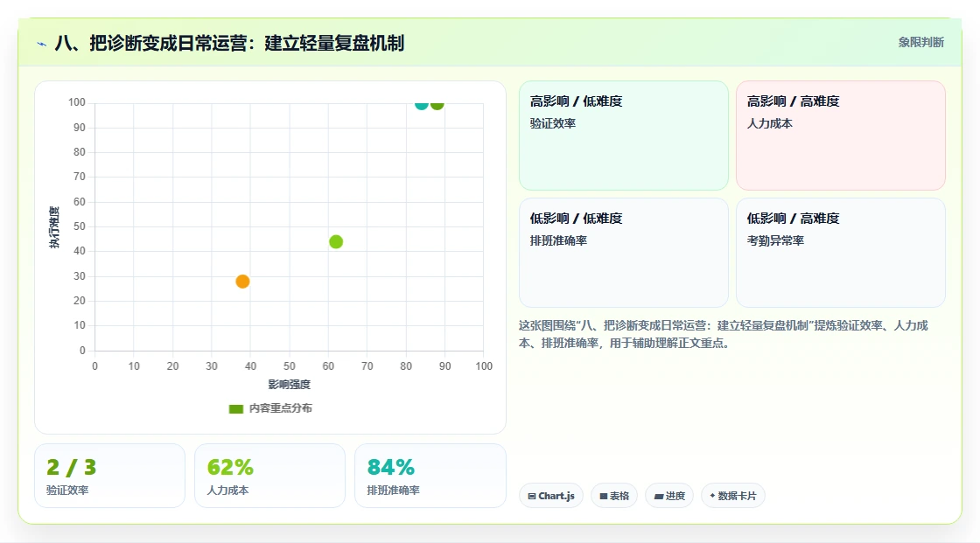
Task: Select the 低影响 / 高难度 quadrant card
Action: 841,253
